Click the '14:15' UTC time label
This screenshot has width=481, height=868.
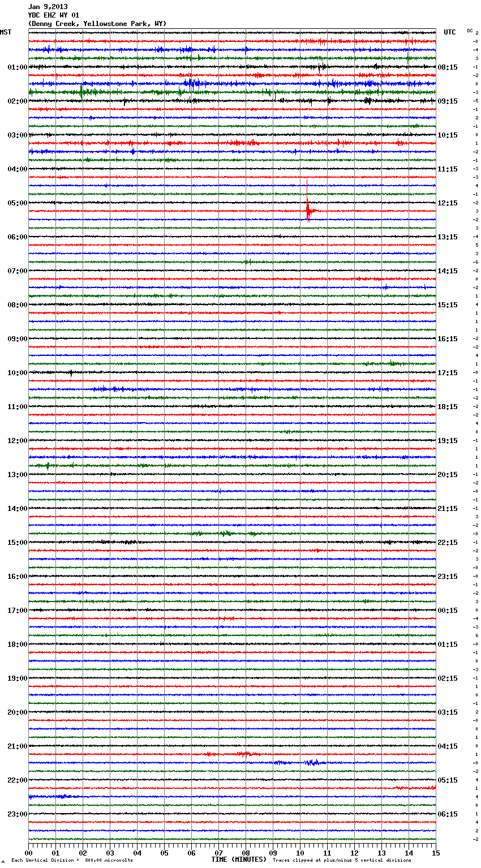coord(448,271)
